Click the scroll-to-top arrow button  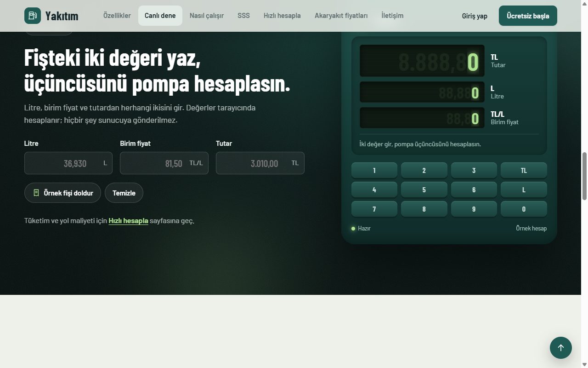tap(561, 348)
